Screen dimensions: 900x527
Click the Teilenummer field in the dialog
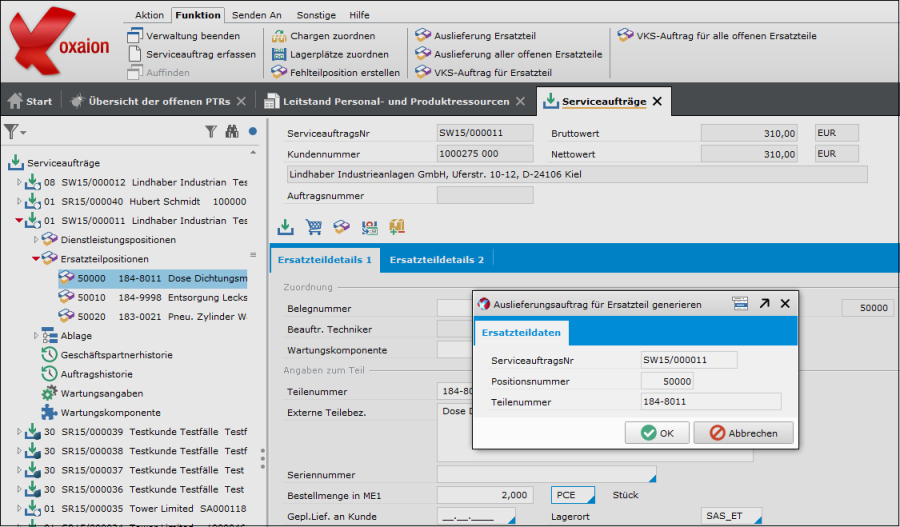[710, 402]
